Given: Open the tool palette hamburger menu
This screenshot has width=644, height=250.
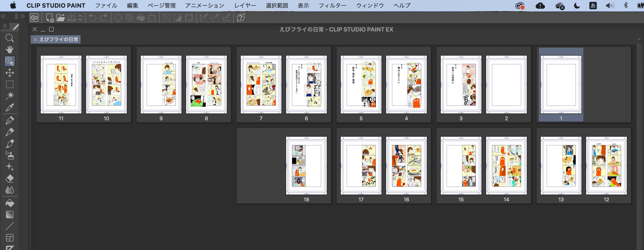Looking at the screenshot, I should [x=4, y=26].
